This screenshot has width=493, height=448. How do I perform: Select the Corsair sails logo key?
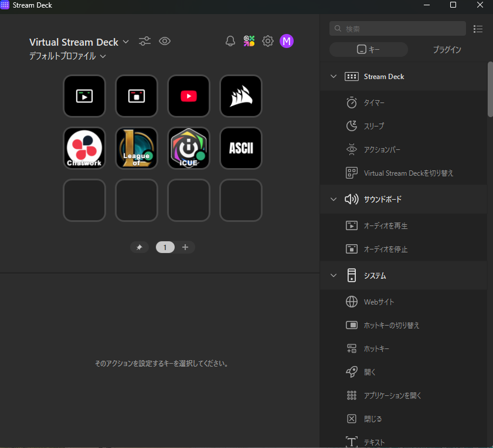[x=241, y=96]
